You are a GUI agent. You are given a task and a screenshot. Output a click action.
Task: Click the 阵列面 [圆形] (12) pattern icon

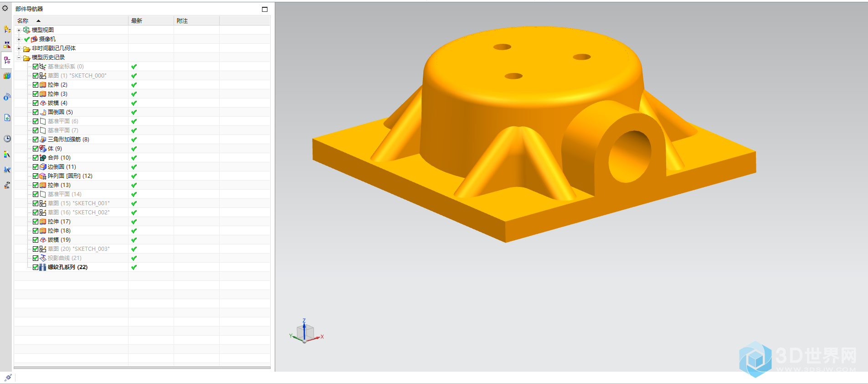pos(43,176)
